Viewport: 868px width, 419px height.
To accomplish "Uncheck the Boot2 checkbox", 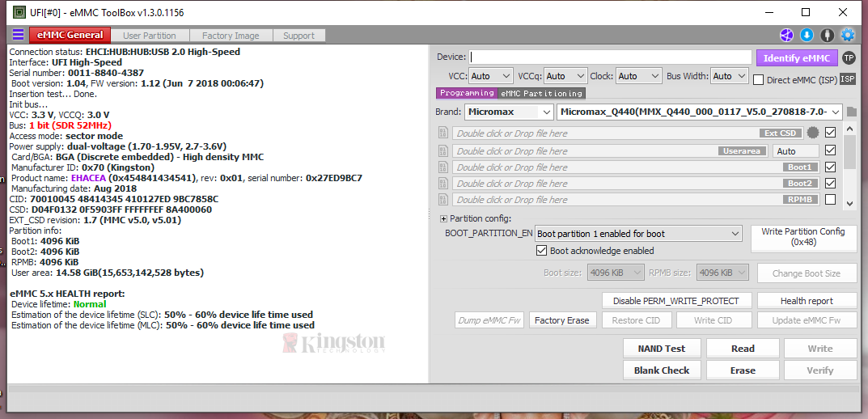I will [830, 183].
